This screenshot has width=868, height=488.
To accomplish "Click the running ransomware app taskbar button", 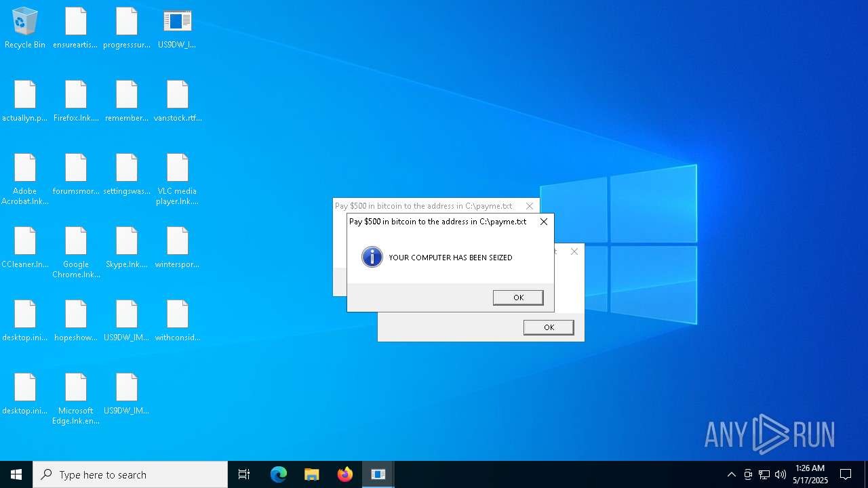I will pos(378,474).
